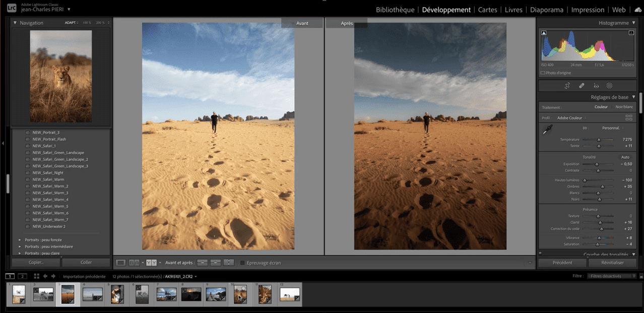Apply the NEW_Safari_Warm preset
Viewport: 644px width, 313px height.
(48, 180)
